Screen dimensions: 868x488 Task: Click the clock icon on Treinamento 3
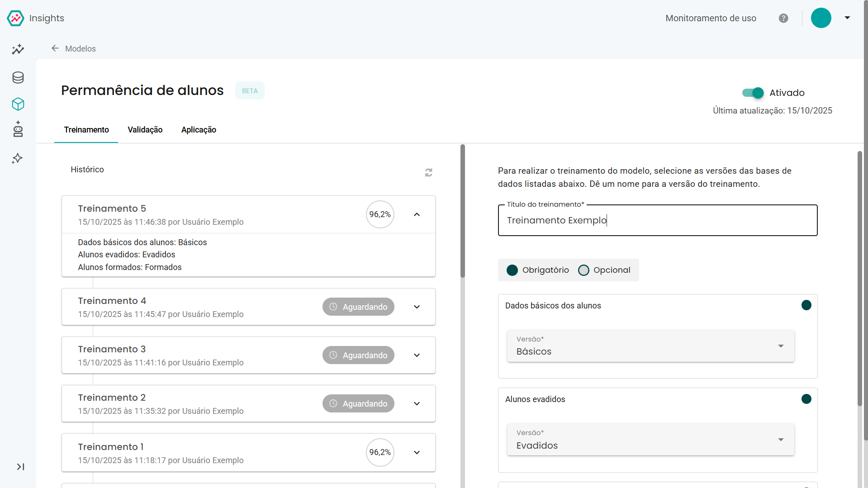click(x=333, y=355)
